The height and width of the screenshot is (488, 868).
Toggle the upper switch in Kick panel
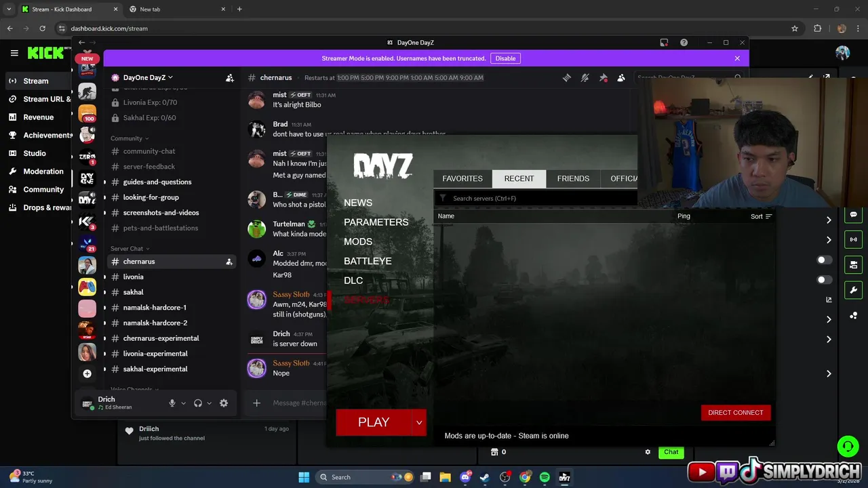point(823,260)
